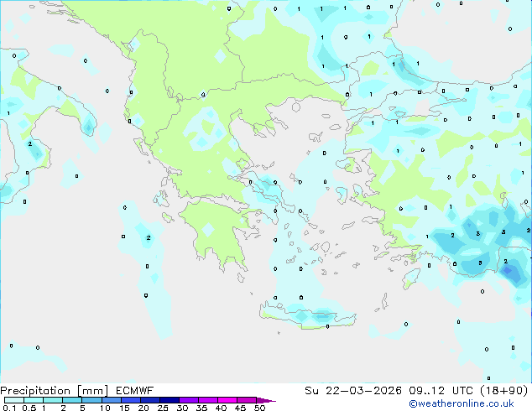Click the 45 legend scale label

(x=240, y=408)
